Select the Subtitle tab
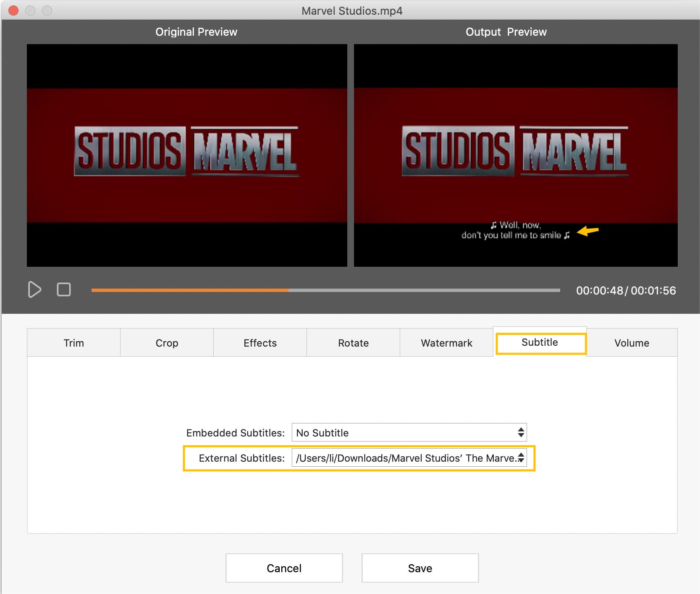 [x=540, y=342]
